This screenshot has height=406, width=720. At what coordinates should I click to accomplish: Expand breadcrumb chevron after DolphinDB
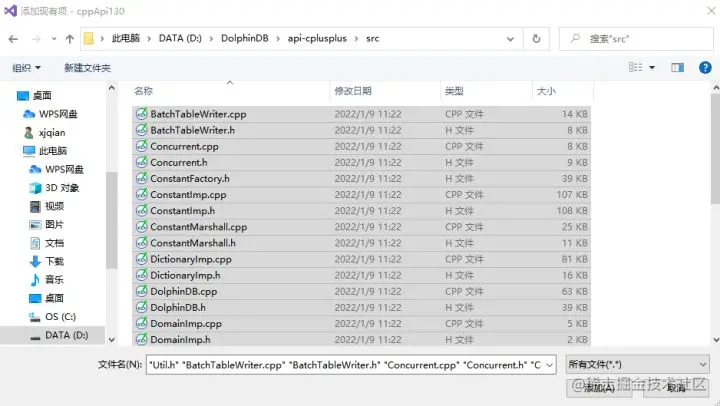(278, 39)
